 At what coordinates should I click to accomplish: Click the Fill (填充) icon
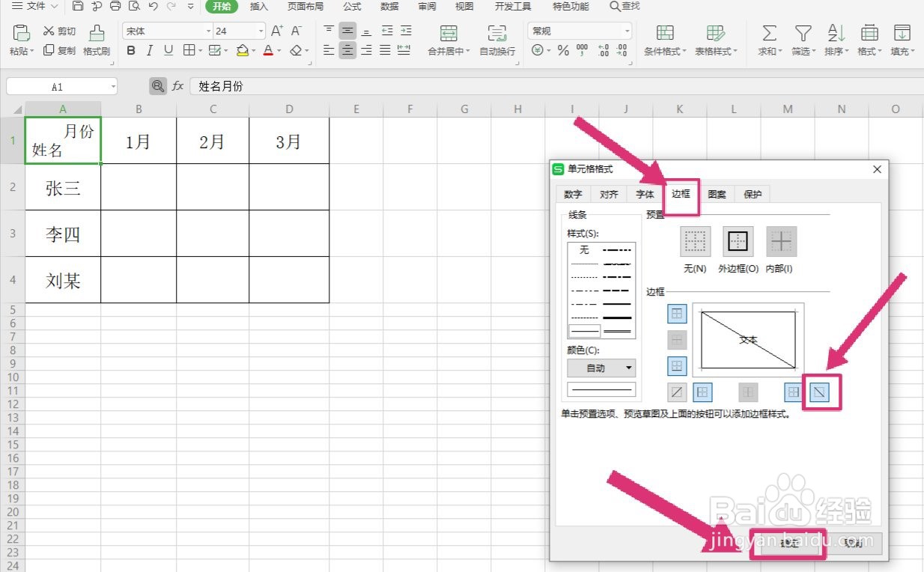click(902, 33)
